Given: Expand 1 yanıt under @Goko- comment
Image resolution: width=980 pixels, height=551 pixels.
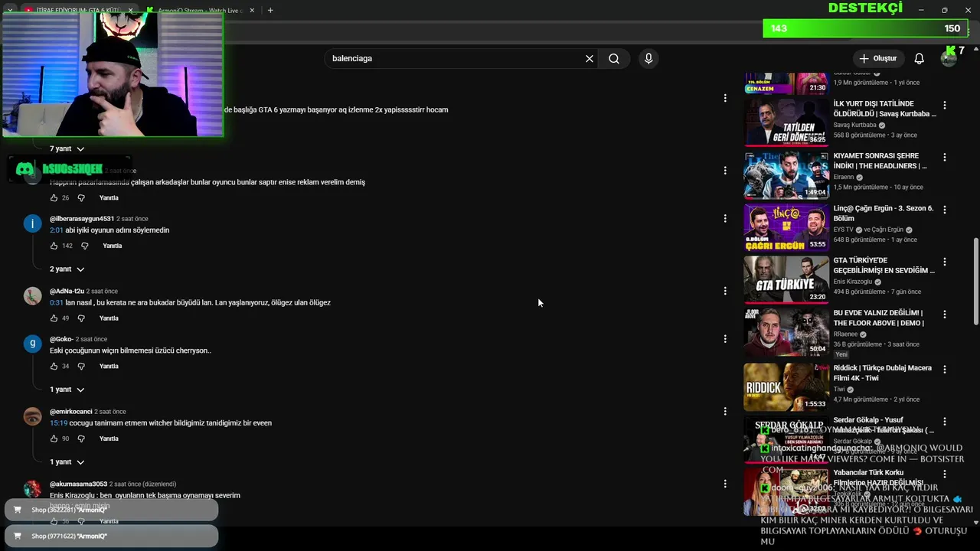Looking at the screenshot, I should tap(67, 390).
